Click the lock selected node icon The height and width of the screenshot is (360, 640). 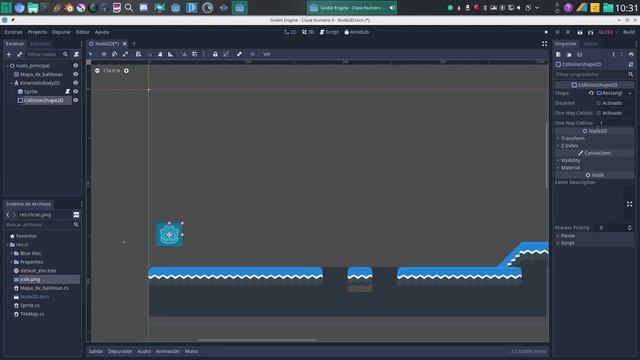click(215, 54)
